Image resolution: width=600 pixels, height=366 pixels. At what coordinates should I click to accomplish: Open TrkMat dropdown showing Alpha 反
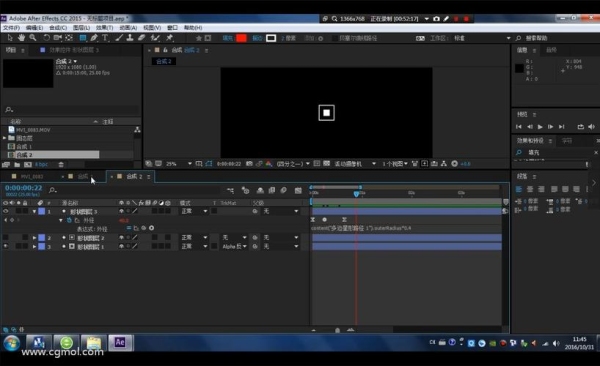tap(234, 247)
